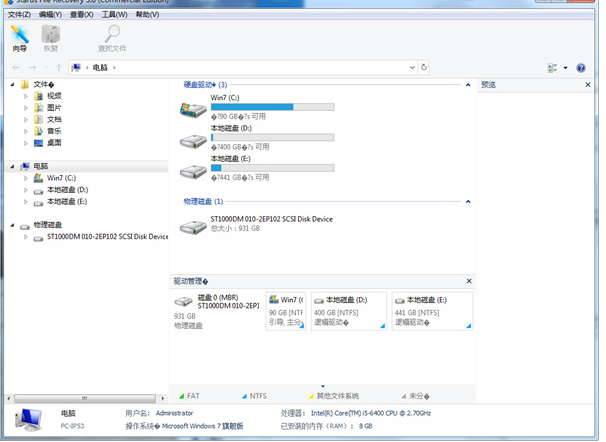The height and width of the screenshot is (442, 606).
Task: Navigate up one folder level
Action: click(x=59, y=68)
